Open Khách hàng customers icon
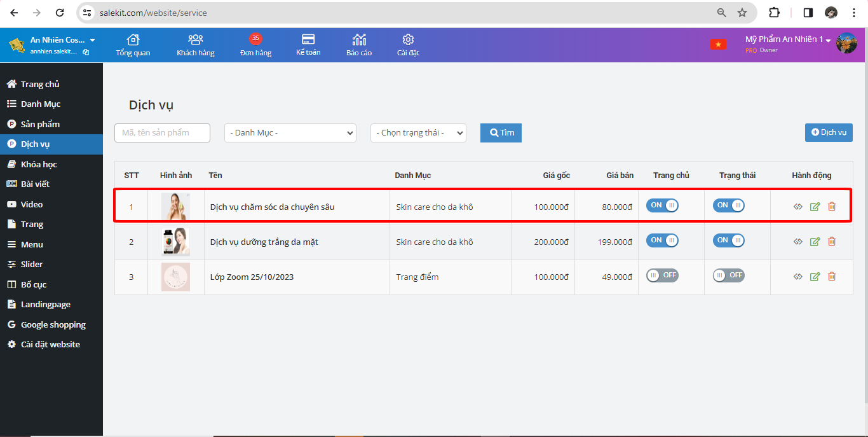The height and width of the screenshot is (437, 868). pyautogui.click(x=196, y=40)
